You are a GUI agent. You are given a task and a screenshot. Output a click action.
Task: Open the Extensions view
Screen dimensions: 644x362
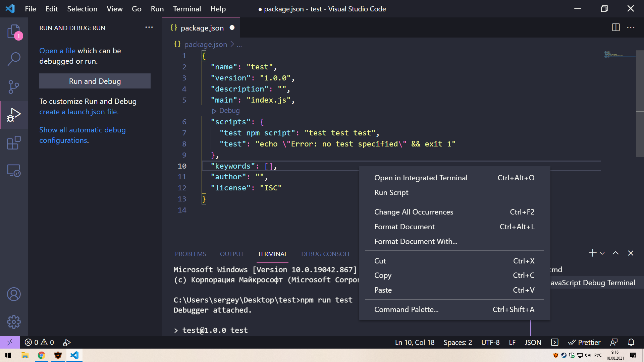click(x=14, y=142)
